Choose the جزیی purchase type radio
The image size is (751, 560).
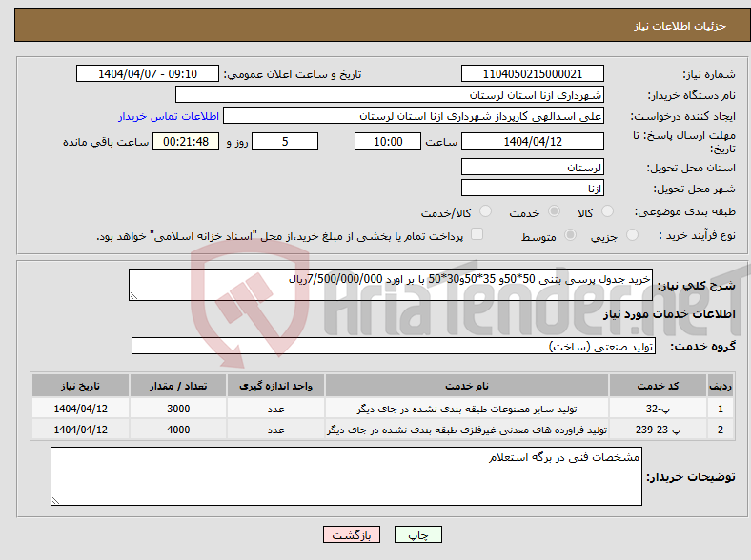coord(632,234)
